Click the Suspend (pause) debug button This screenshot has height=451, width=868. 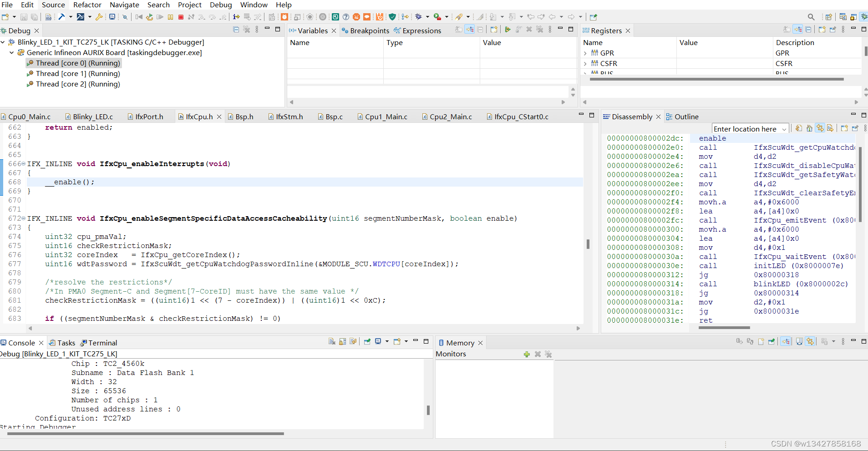pos(170,17)
